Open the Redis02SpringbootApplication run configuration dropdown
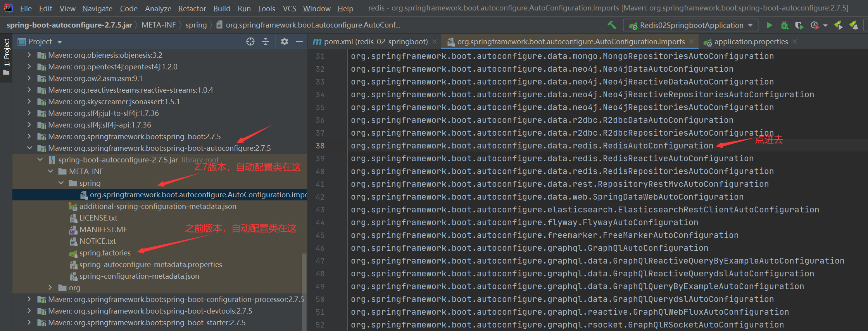868x331 pixels. [x=690, y=25]
